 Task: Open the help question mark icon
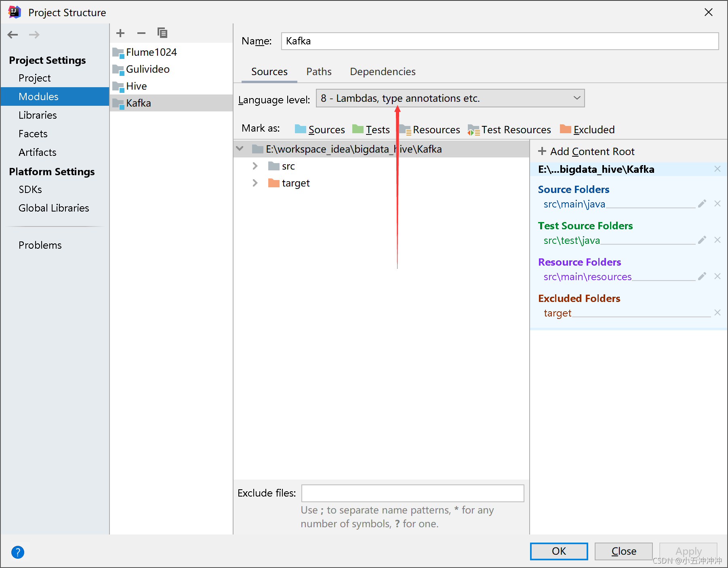tap(18, 552)
